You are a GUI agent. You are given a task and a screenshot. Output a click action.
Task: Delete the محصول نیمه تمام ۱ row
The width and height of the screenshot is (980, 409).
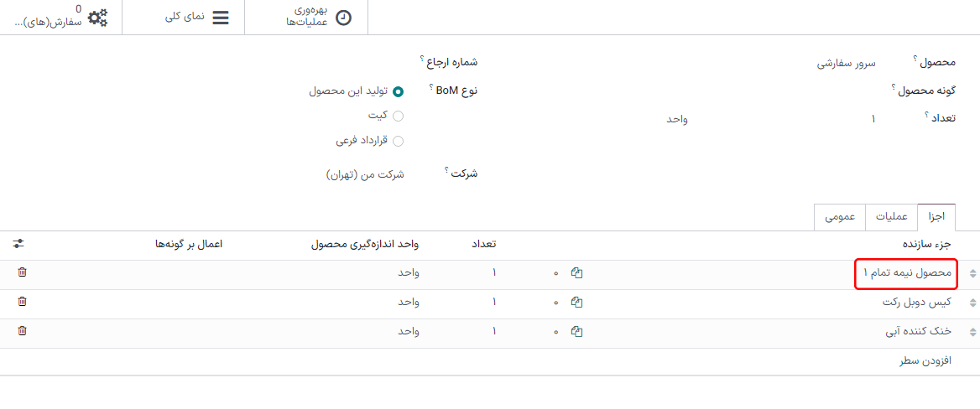22,272
